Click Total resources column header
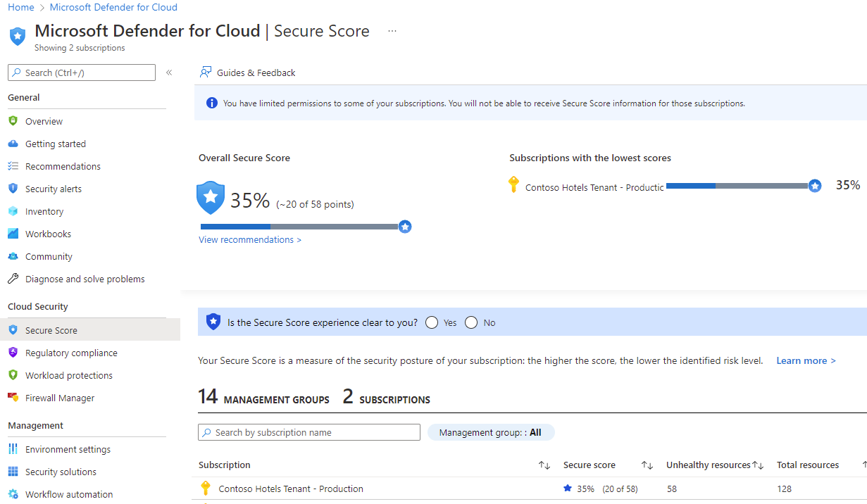Viewport: 867px width, 504px height. (807, 465)
